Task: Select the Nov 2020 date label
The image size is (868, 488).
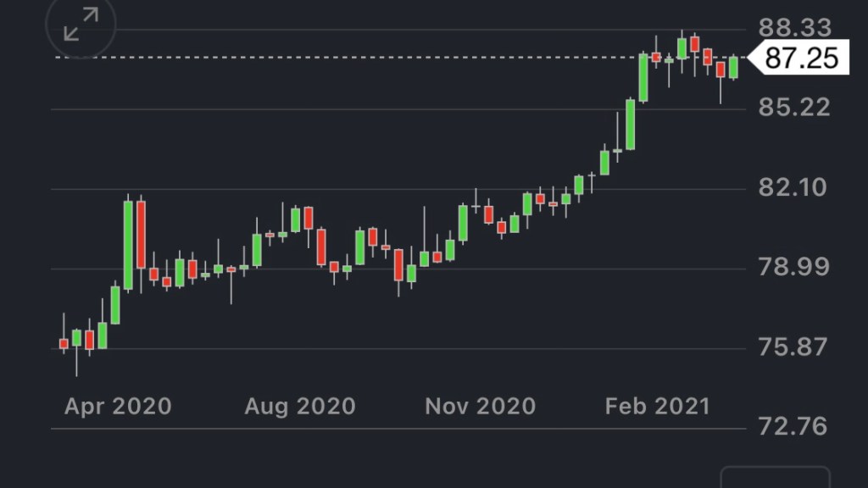Action: 480,407
